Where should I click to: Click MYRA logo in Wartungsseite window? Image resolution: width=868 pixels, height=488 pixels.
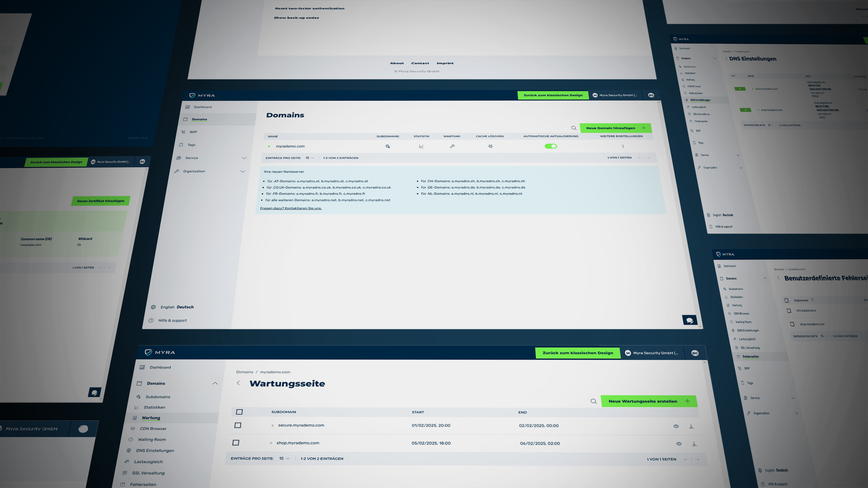click(x=160, y=352)
